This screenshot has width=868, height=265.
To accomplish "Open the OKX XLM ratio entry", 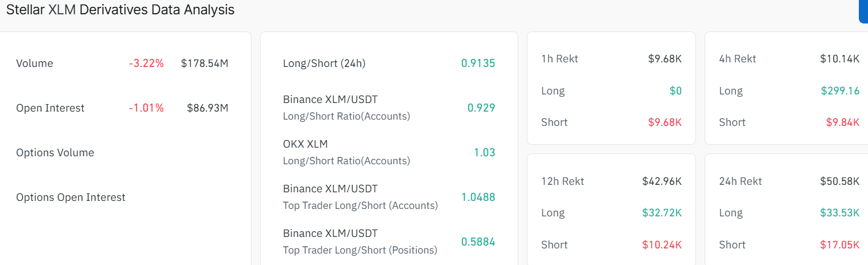I will click(346, 152).
